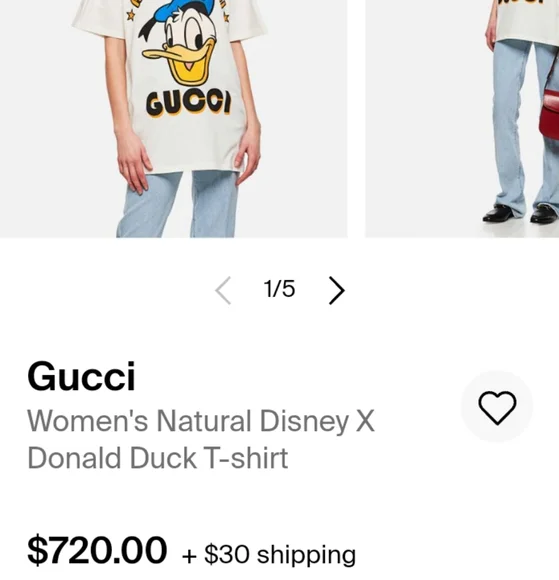Open Women's Natural Disney X Donald Duck T-shirt title
Viewport: 559px width, 580px height.
coord(201,439)
